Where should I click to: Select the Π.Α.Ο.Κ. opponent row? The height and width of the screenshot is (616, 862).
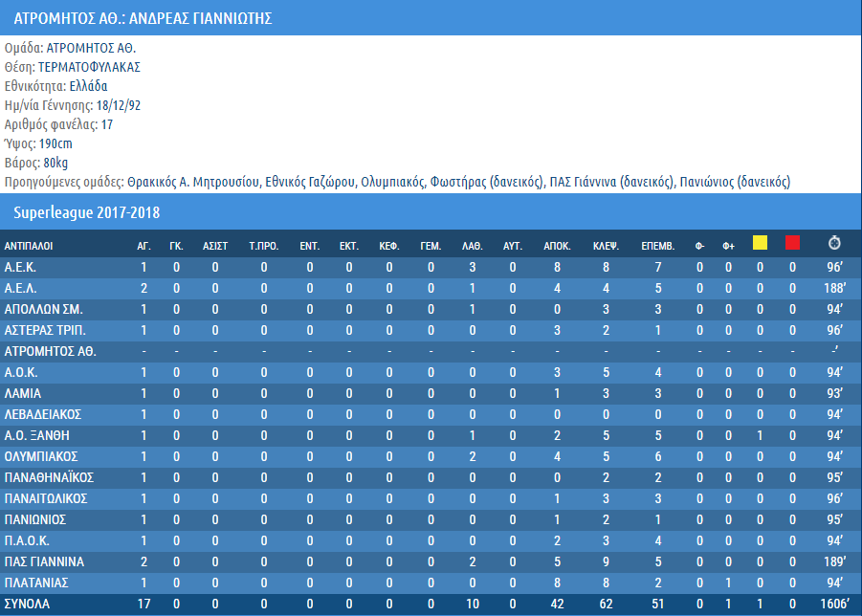[431, 540]
